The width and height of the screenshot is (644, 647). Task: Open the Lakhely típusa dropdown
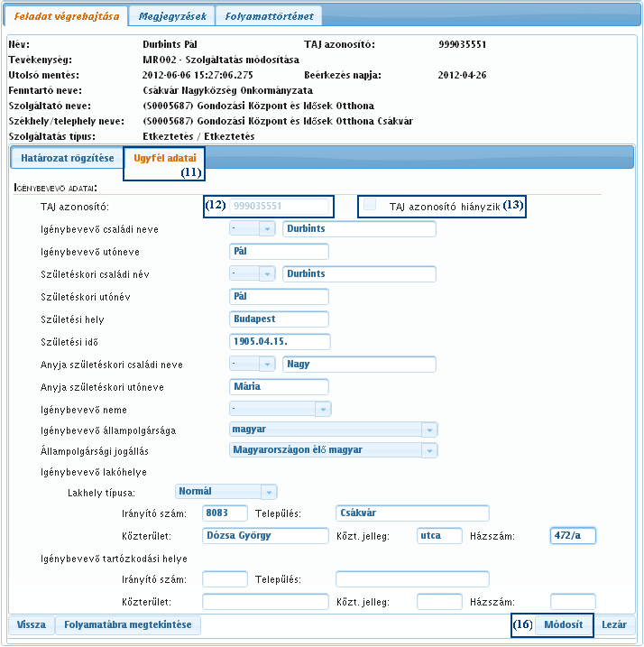click(x=226, y=492)
